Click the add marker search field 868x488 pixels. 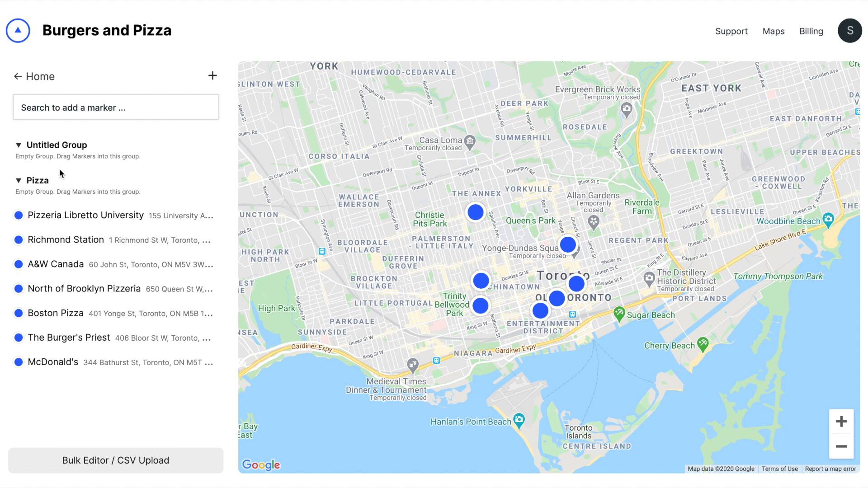click(x=115, y=107)
